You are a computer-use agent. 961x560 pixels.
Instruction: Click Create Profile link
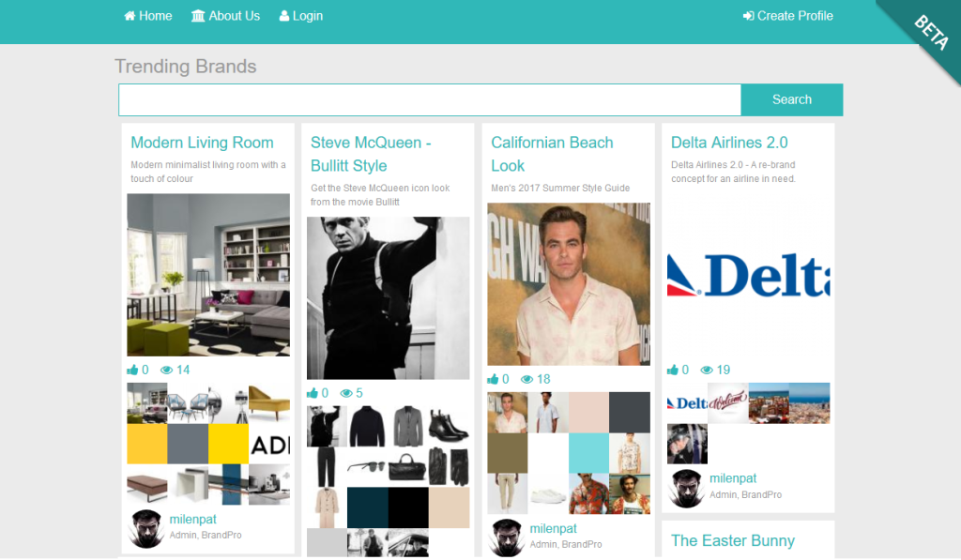tap(788, 16)
